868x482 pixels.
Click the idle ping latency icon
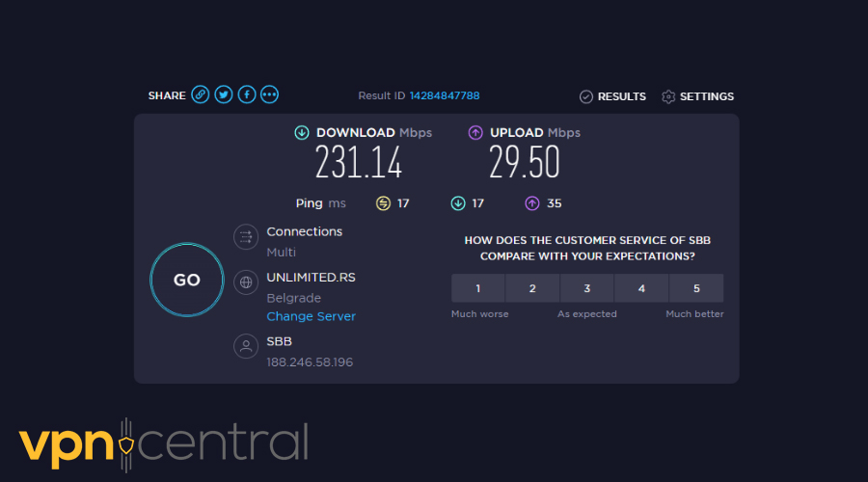[383, 203]
